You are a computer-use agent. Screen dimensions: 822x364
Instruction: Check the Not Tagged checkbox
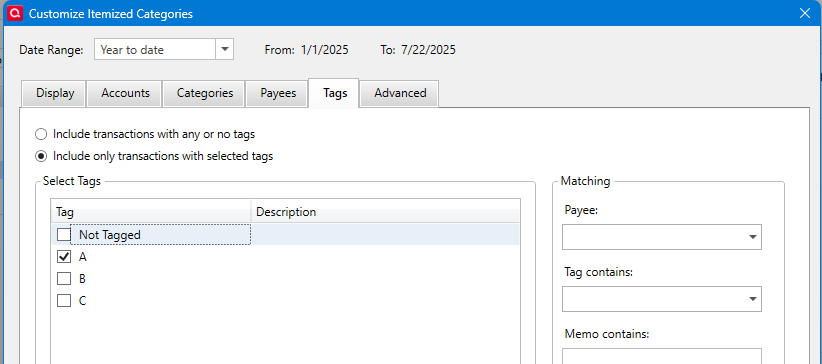point(64,234)
